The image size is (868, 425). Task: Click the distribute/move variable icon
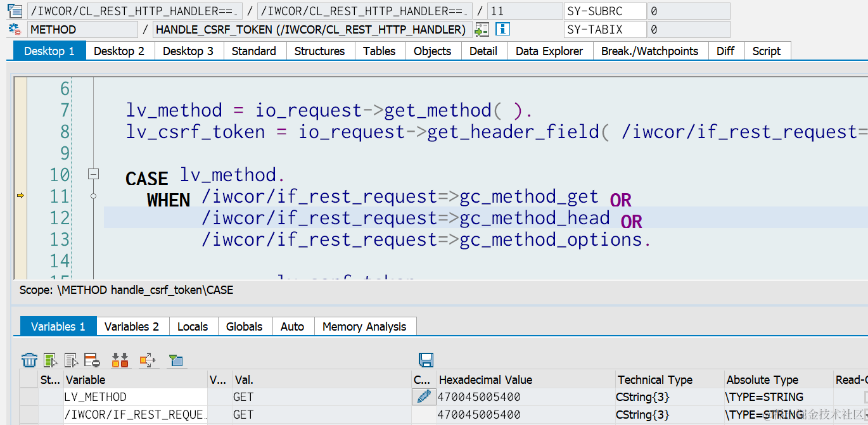(148, 359)
